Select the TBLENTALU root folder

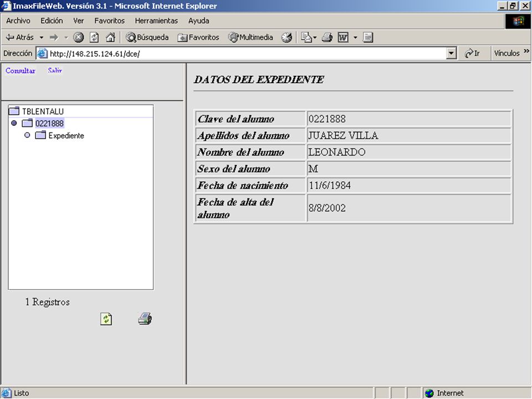click(x=43, y=111)
